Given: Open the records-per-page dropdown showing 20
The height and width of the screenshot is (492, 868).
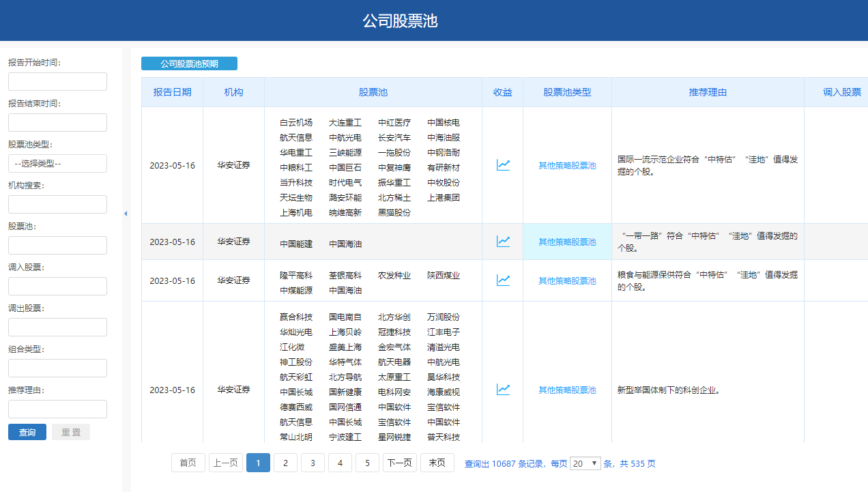Looking at the screenshot, I should coord(585,463).
